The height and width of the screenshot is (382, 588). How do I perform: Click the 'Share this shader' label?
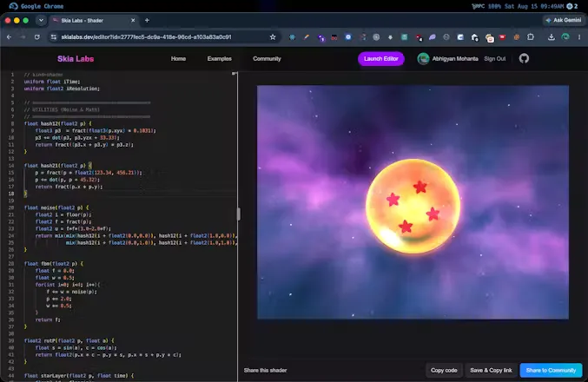[265, 371]
